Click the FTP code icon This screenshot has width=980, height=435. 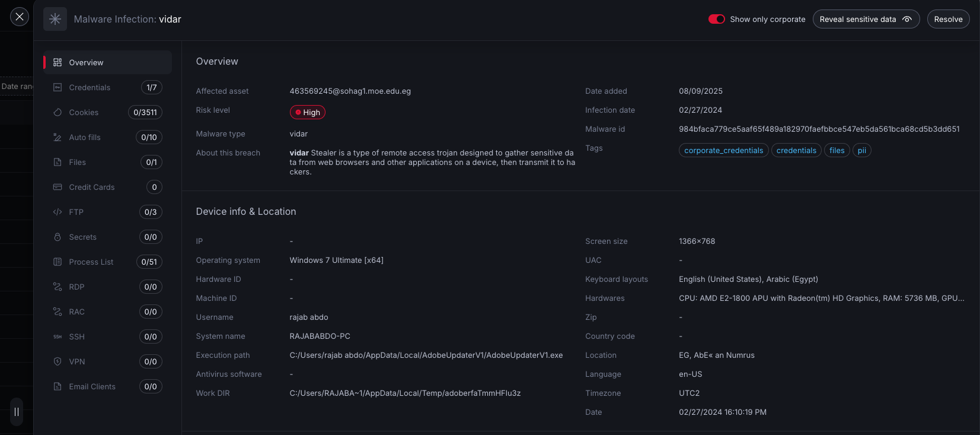pyautogui.click(x=58, y=212)
